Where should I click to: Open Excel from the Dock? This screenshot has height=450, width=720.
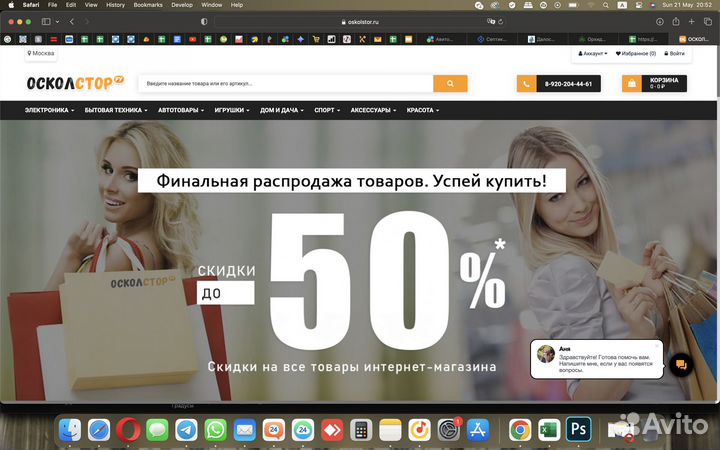(549, 430)
